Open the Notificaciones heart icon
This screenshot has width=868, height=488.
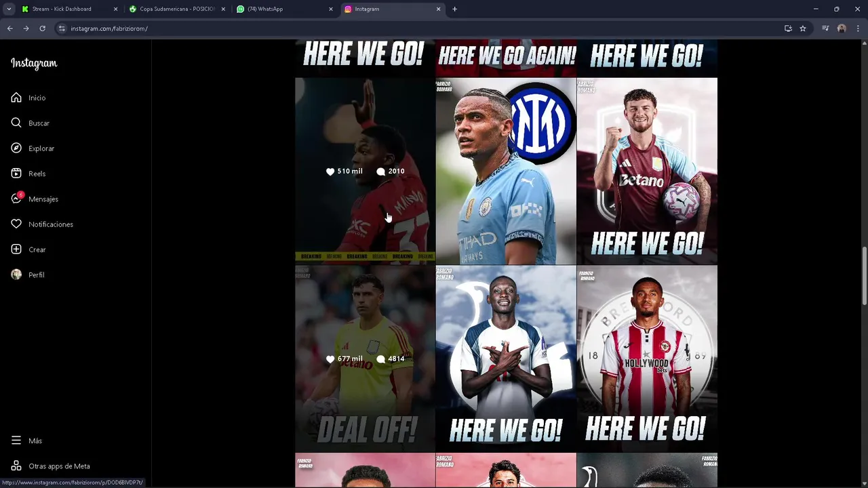click(x=16, y=224)
